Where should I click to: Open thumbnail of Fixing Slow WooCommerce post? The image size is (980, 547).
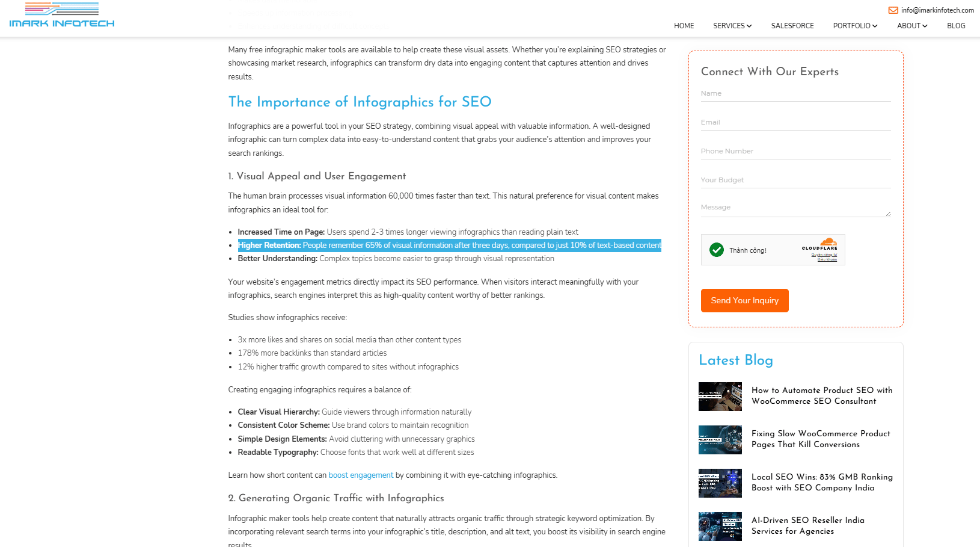coord(720,440)
